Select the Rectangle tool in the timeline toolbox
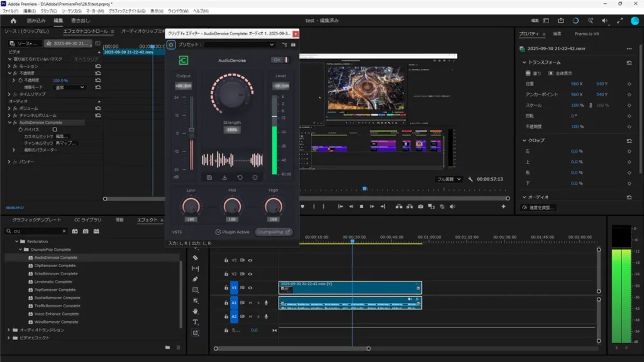 click(196, 290)
